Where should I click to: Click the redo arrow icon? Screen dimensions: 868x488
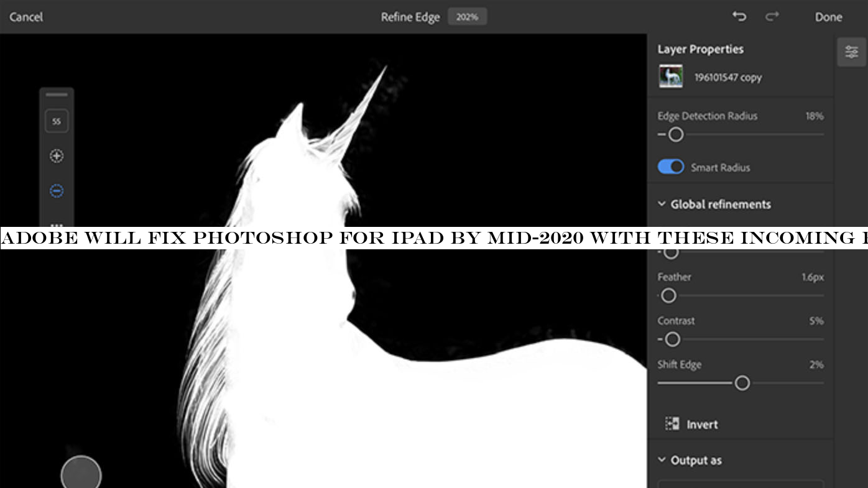click(x=772, y=16)
